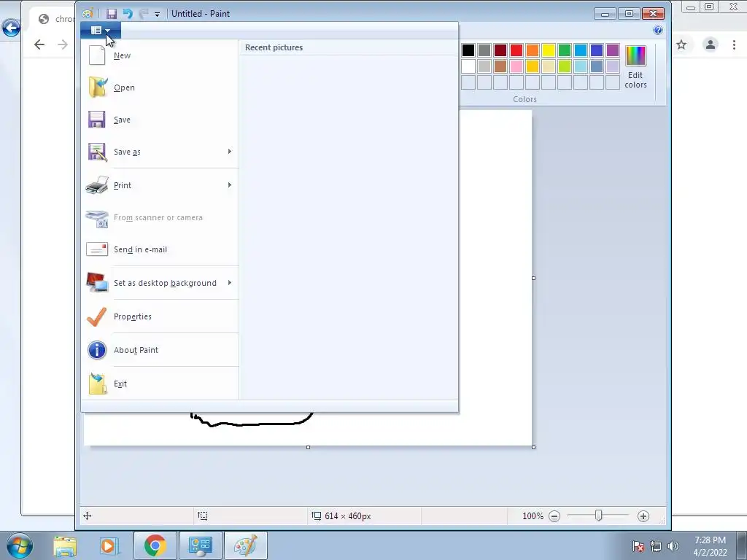
Task: Click the canvas right-edge resize handle
Action: pyautogui.click(x=533, y=278)
